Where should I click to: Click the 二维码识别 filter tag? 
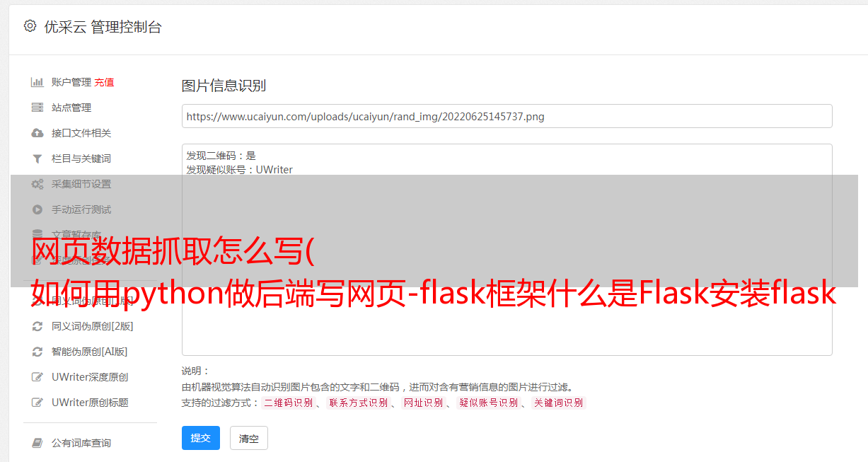(288, 403)
